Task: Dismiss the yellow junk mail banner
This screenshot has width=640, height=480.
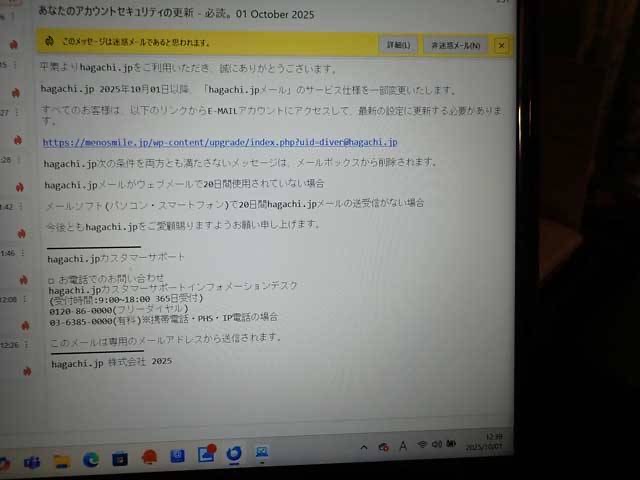Action: (x=501, y=45)
